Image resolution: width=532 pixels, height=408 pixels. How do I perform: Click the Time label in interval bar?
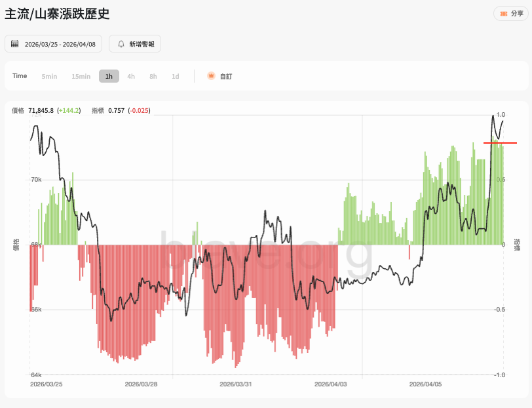pyautogui.click(x=20, y=75)
